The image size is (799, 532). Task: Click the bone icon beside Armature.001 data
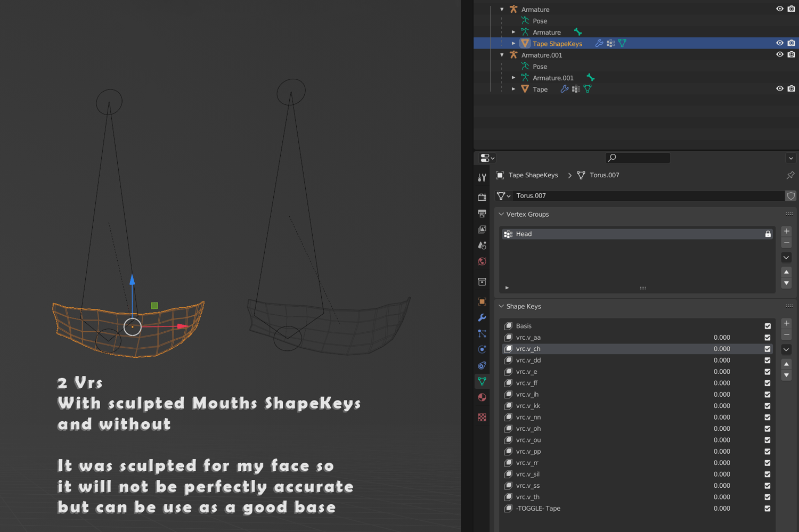pos(591,78)
